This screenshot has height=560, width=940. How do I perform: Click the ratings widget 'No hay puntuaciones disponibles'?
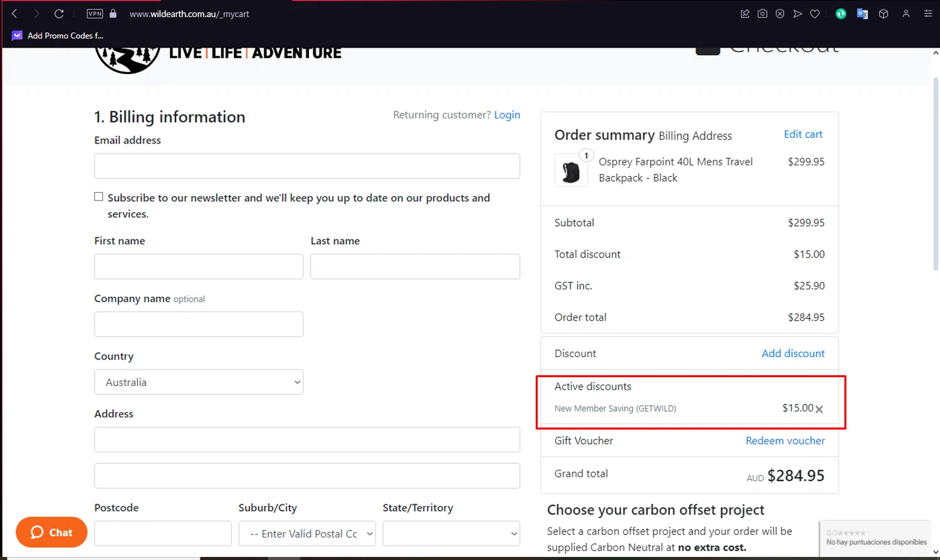[x=875, y=537]
